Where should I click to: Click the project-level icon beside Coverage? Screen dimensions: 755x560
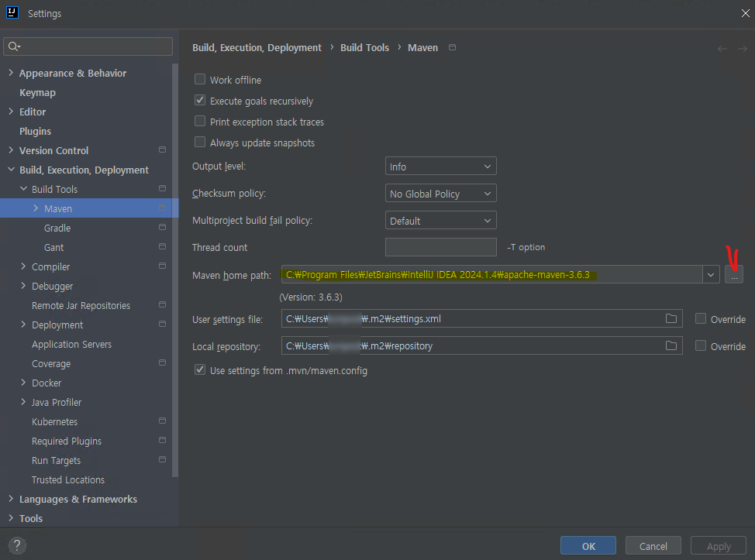pos(162,362)
